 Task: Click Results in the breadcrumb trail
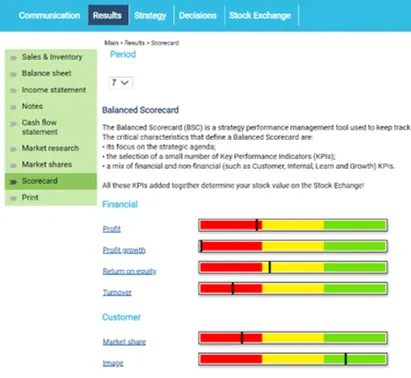point(135,43)
